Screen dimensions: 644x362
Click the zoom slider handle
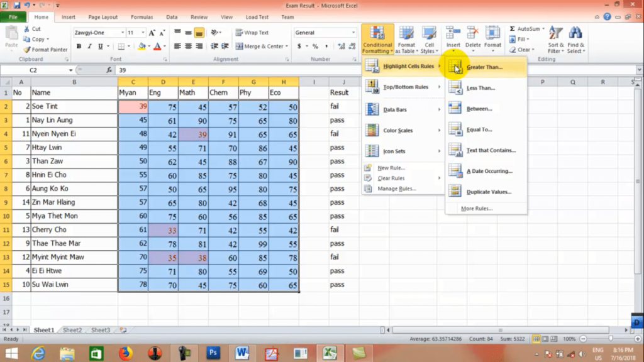(610, 339)
